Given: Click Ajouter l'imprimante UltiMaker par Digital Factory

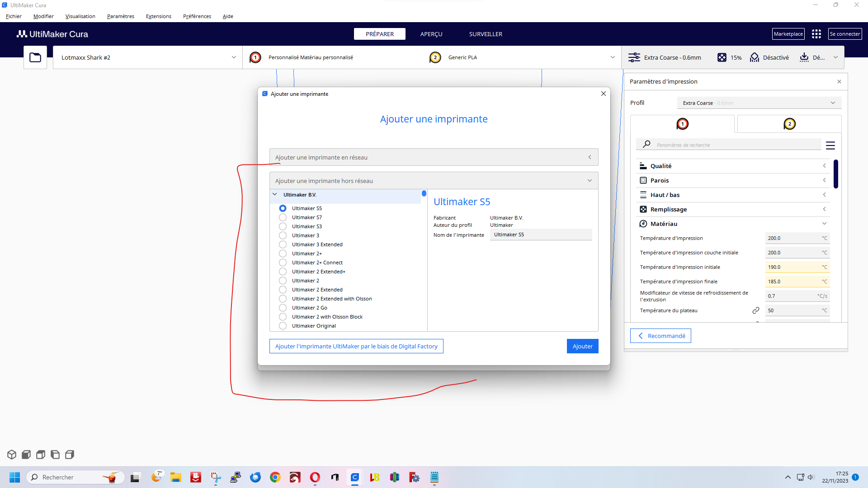Looking at the screenshot, I should point(356,346).
